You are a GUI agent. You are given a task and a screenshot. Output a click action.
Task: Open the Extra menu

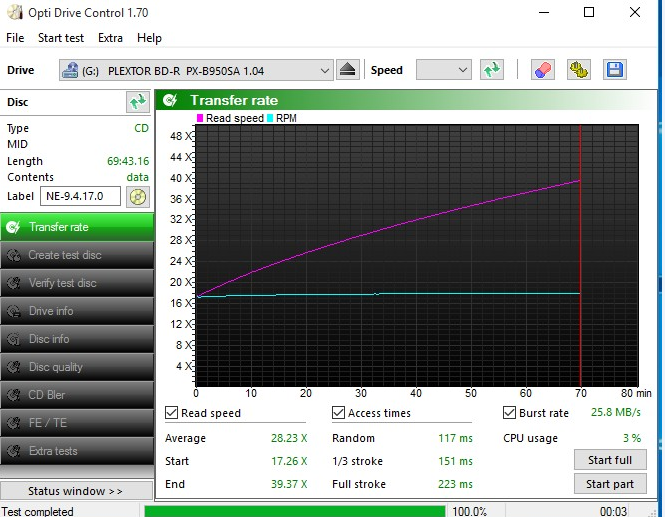coord(110,38)
